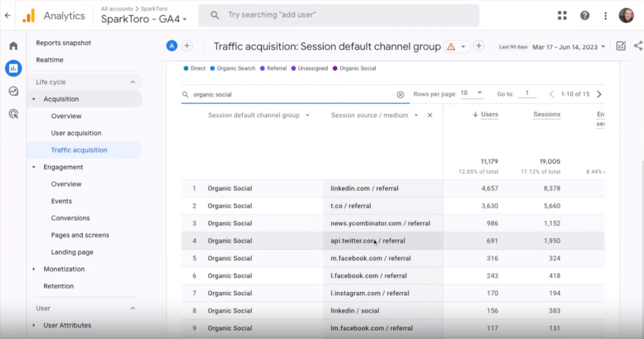Sort table by Sessions column
The image size is (644, 339).
click(547, 115)
